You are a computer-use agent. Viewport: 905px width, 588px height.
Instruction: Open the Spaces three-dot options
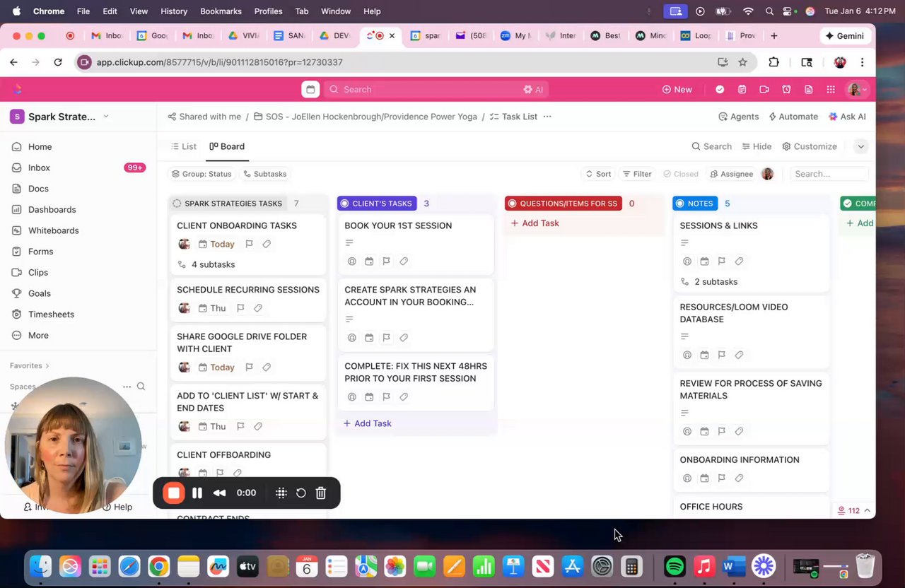(127, 387)
